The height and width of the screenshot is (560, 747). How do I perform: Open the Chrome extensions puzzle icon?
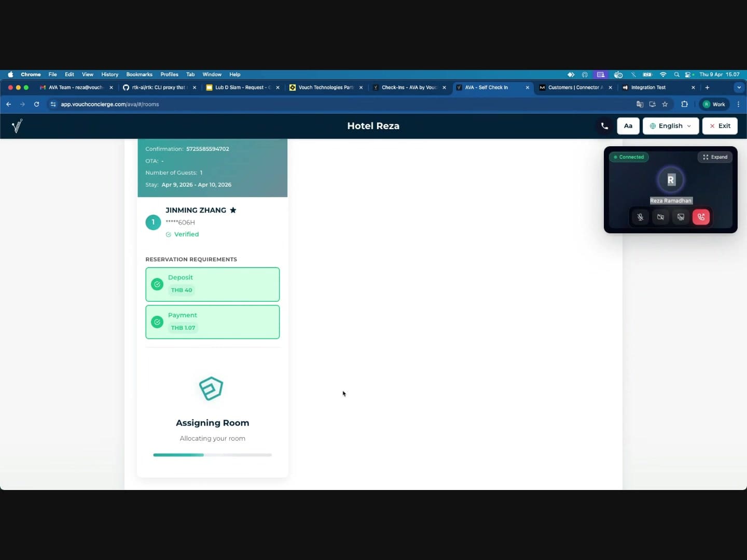tap(684, 104)
